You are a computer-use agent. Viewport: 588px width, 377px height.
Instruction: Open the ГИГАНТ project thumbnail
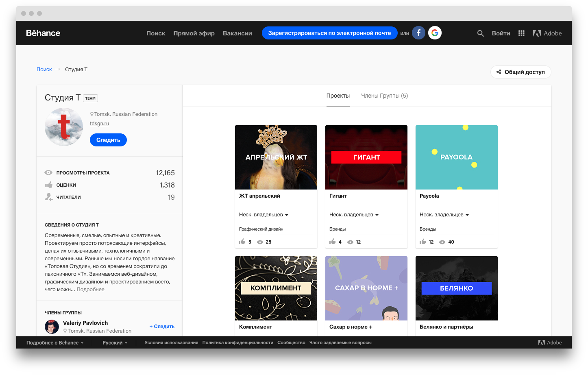tap(366, 157)
